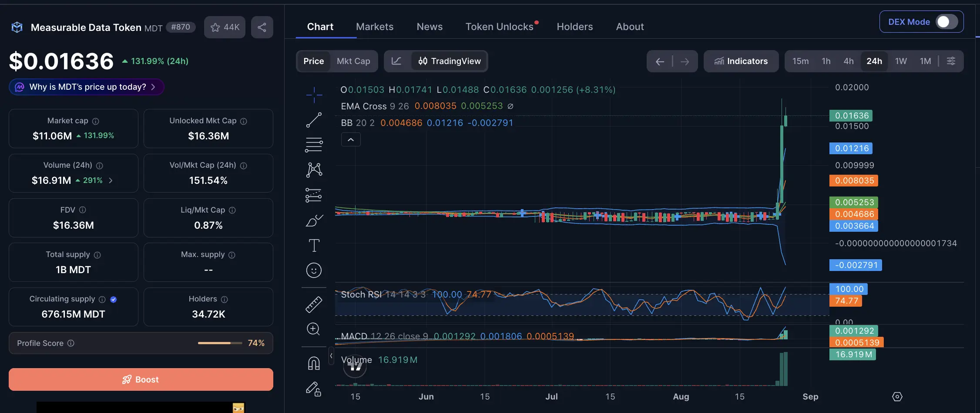Set interval to 15m
Image resolution: width=980 pixels, height=413 pixels.
[800, 61]
